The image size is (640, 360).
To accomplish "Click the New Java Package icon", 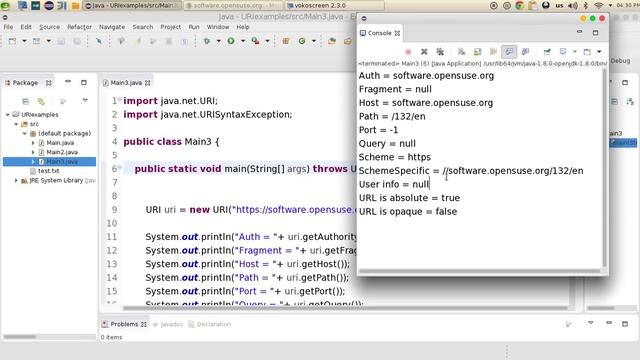I will 286,41.
